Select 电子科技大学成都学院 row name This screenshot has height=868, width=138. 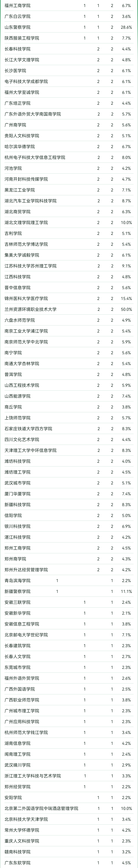tap(26, 82)
